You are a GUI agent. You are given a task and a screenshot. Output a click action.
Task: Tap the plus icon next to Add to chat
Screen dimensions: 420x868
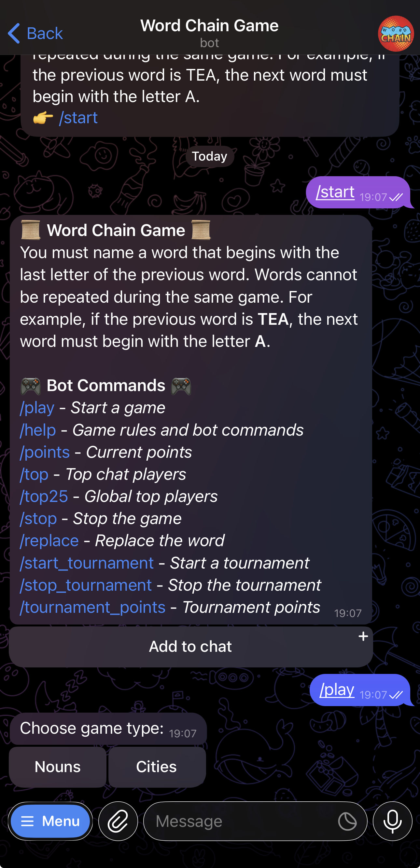pos(363,637)
